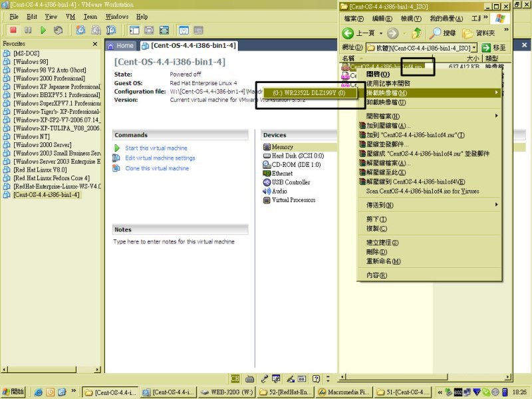Open the Explorer address bar dropdown
Screen dimensions: 532x399
pos(474,48)
